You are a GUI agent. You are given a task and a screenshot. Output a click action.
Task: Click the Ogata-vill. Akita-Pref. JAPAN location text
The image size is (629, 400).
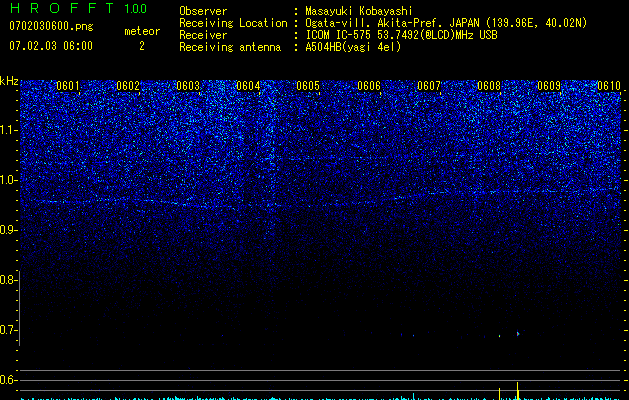click(446, 23)
